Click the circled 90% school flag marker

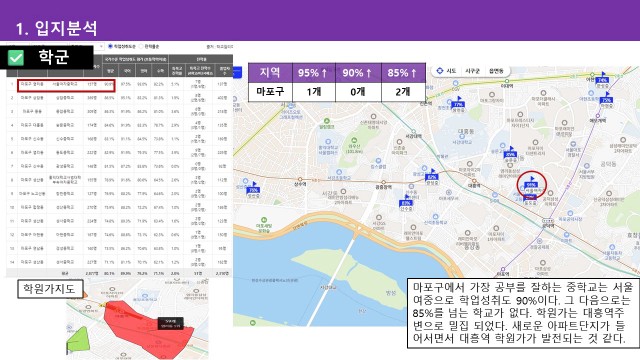(x=531, y=183)
